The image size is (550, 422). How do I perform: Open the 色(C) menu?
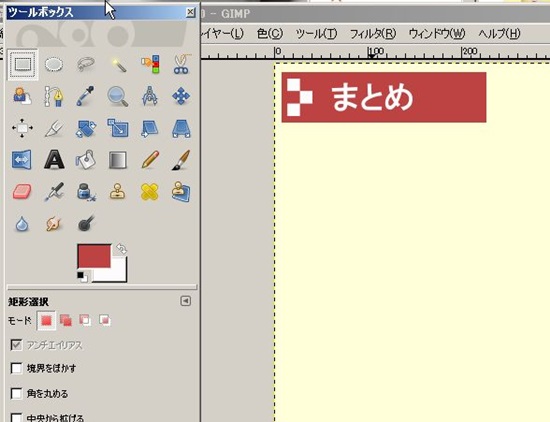point(270,34)
